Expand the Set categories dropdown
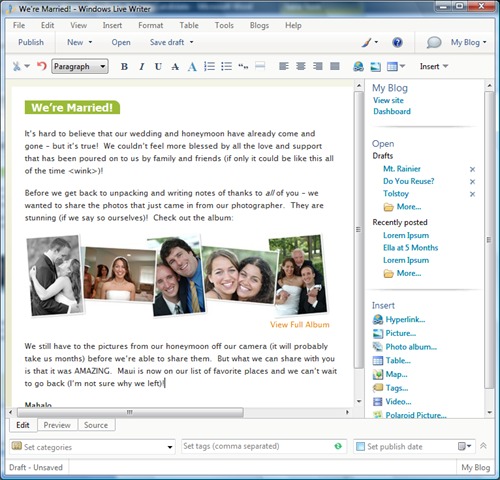 point(170,447)
